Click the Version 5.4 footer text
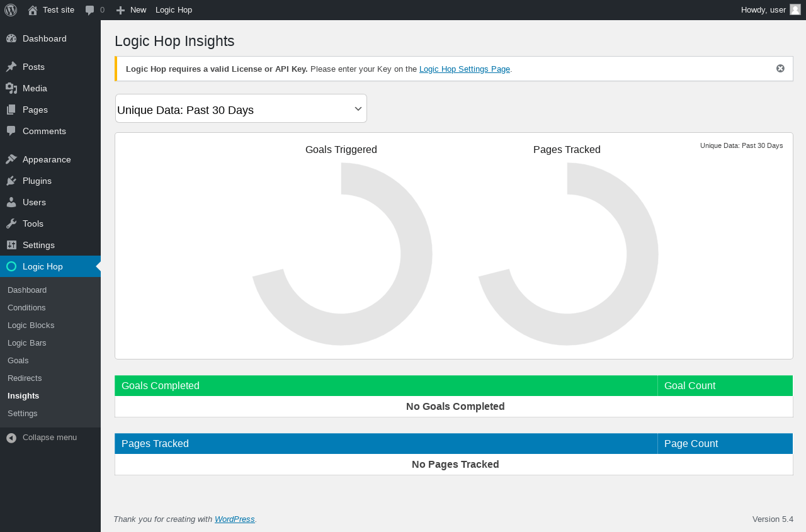Image resolution: width=806 pixels, height=532 pixels. pos(773,519)
